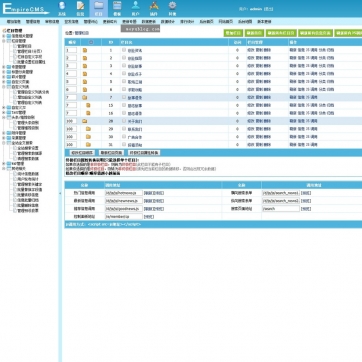Click the folder icon in row ID 2

85,58
